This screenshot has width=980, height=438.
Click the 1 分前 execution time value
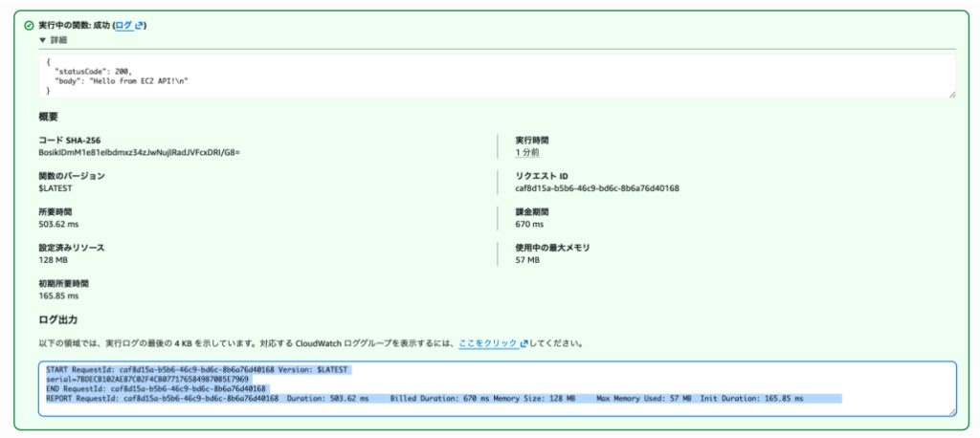[527, 152]
